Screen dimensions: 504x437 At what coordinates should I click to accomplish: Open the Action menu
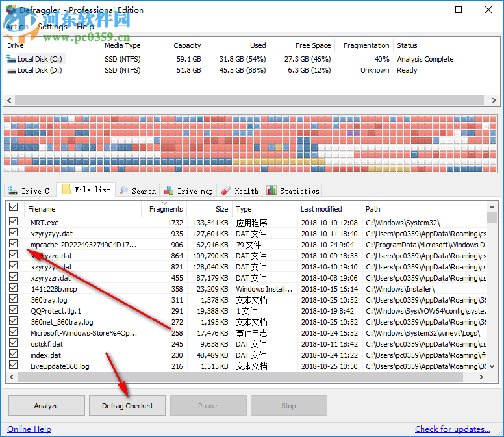pos(17,27)
